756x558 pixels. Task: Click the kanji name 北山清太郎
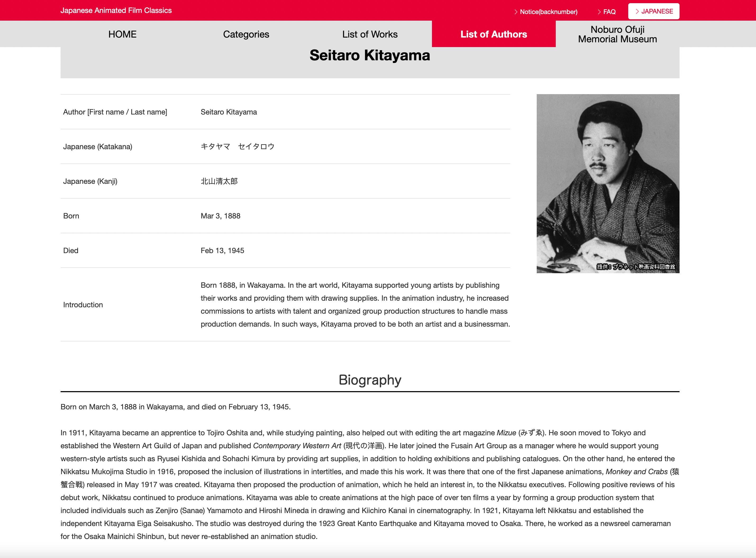(x=219, y=181)
